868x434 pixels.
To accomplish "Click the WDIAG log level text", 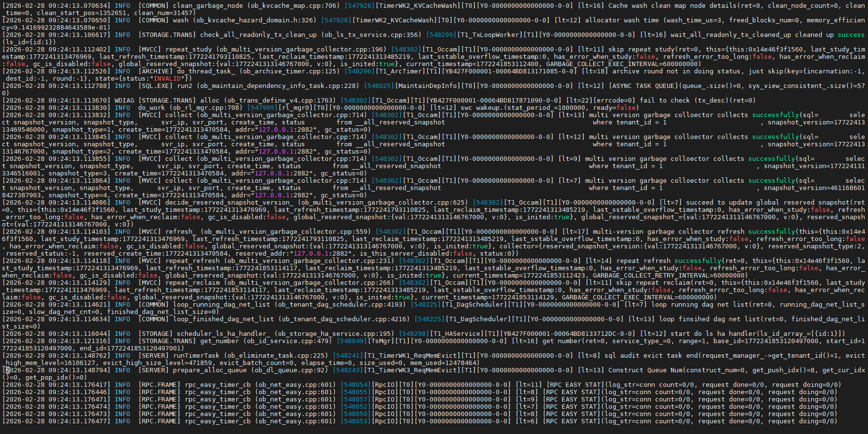I will [124, 101].
